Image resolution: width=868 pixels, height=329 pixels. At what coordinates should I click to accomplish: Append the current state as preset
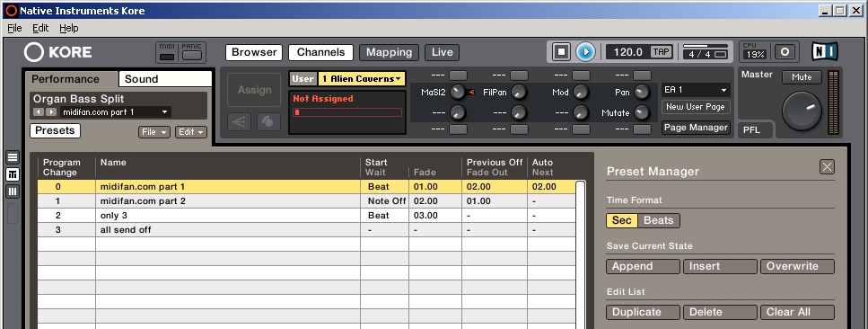pos(643,266)
